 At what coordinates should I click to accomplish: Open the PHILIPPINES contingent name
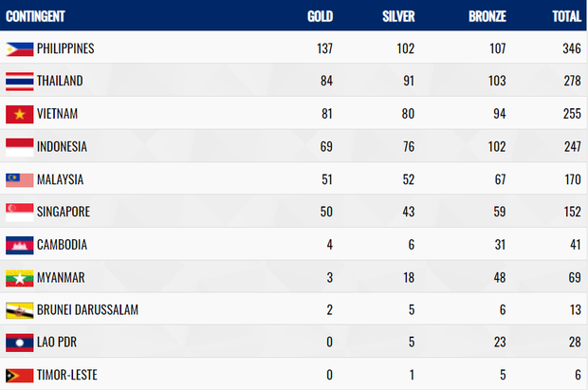point(65,48)
